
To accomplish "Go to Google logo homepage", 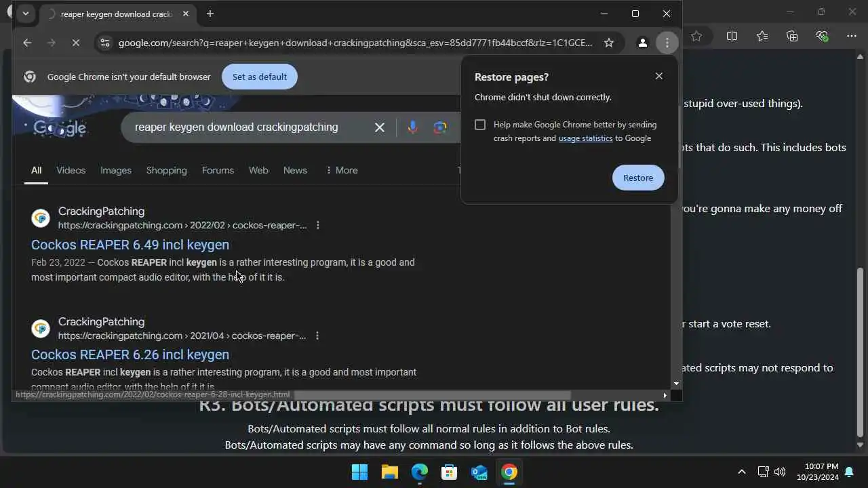I will tap(60, 127).
